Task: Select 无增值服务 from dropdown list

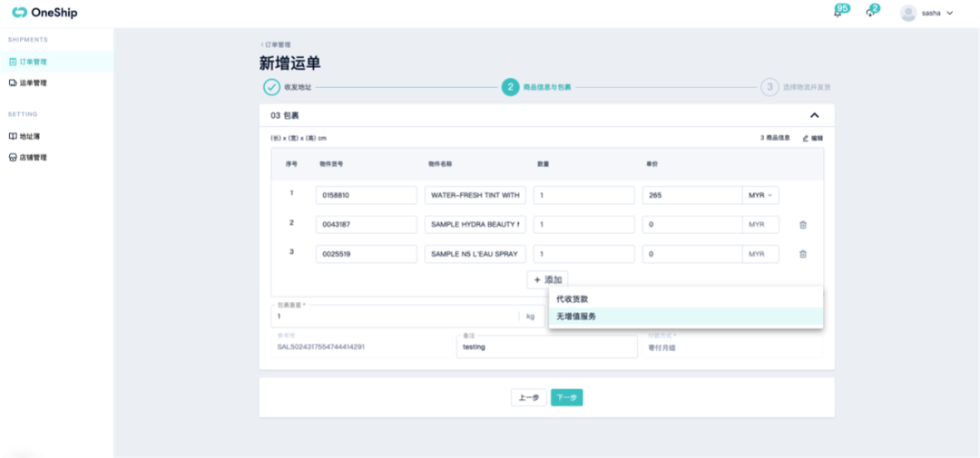Action: (x=686, y=317)
